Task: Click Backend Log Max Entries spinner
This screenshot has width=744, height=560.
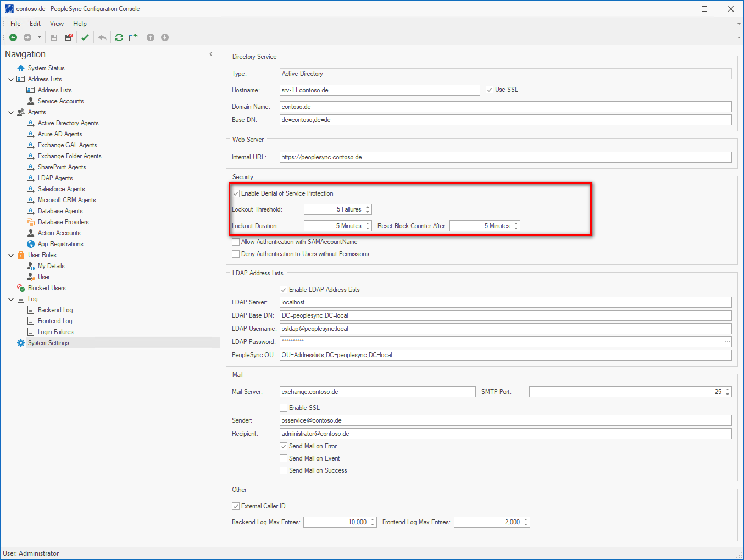Action: pyautogui.click(x=373, y=522)
